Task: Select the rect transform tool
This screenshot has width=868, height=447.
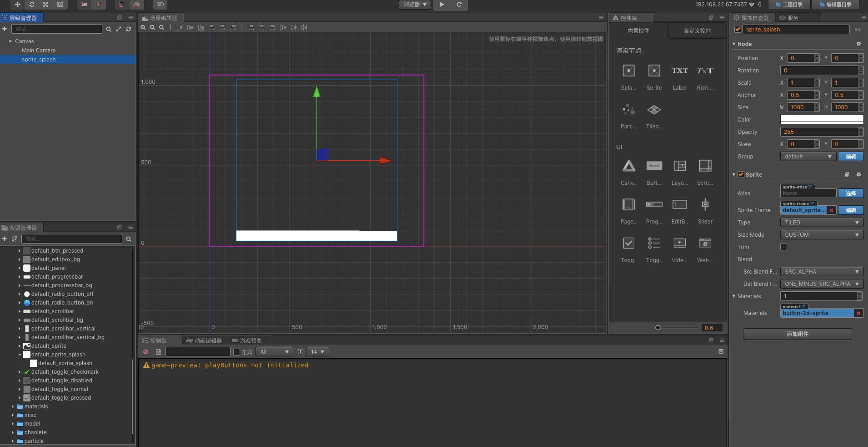Action: pos(60,5)
